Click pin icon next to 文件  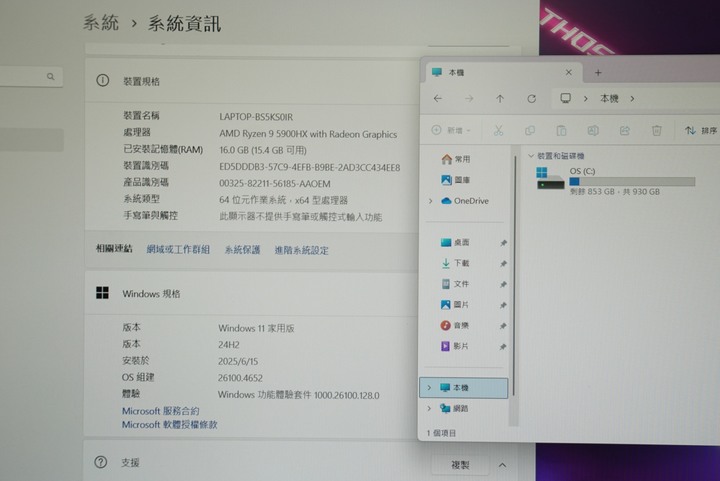click(503, 285)
